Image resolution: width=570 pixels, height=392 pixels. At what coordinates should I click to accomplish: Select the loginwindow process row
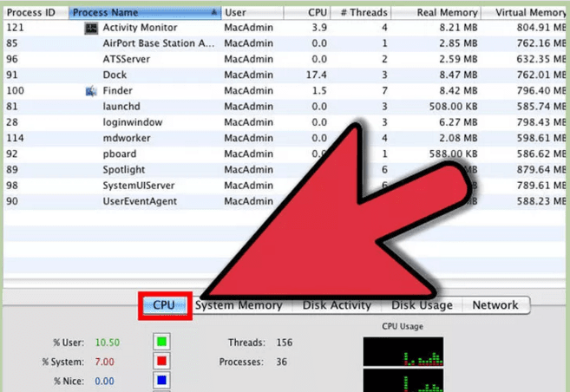(x=285, y=122)
